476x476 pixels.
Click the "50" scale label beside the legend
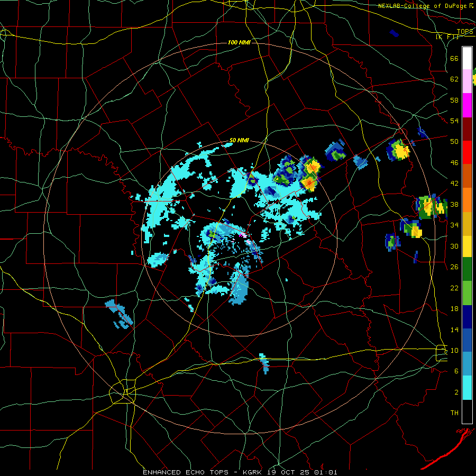pos(454,141)
